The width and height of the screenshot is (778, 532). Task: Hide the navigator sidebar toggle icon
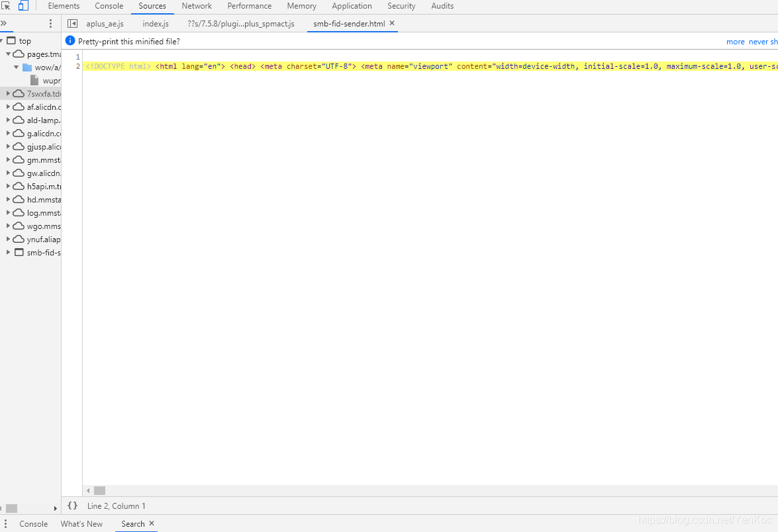pos(72,23)
